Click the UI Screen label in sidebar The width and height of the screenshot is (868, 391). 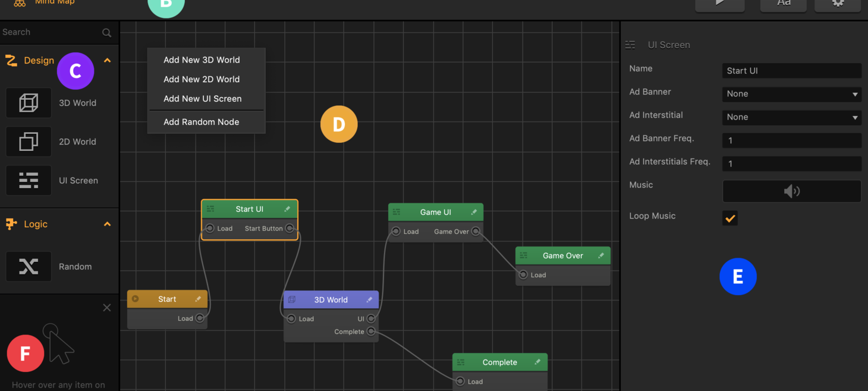click(x=78, y=180)
